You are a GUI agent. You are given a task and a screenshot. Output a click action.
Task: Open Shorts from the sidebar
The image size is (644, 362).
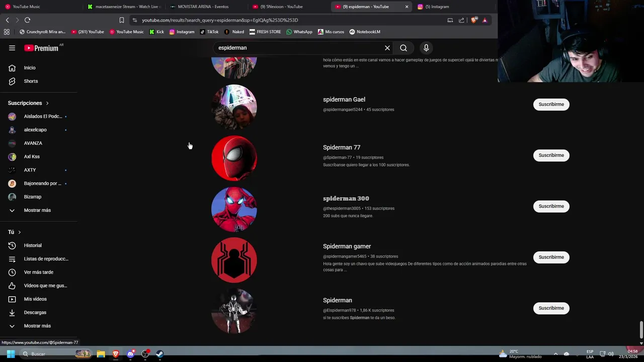31,81
